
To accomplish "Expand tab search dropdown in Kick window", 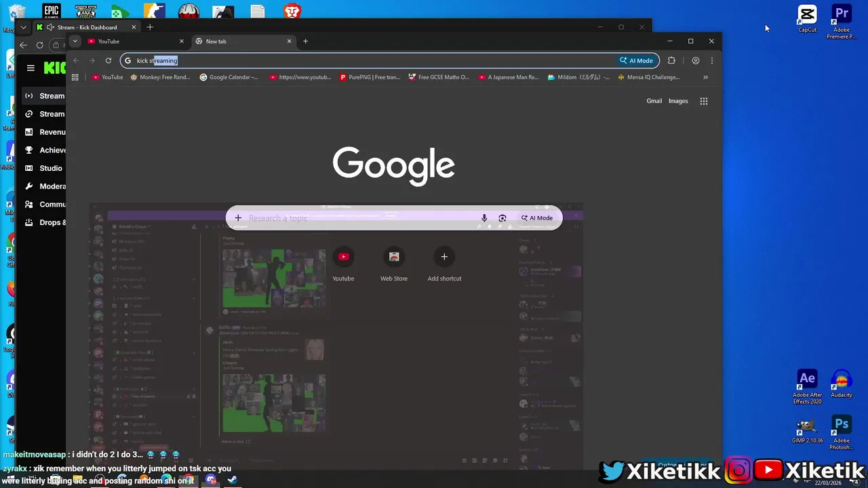I will click(x=24, y=27).
